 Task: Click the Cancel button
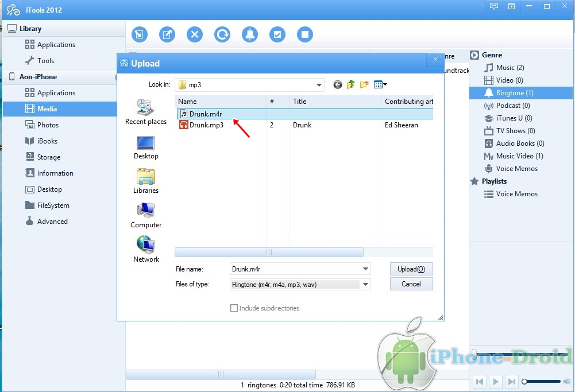(411, 284)
